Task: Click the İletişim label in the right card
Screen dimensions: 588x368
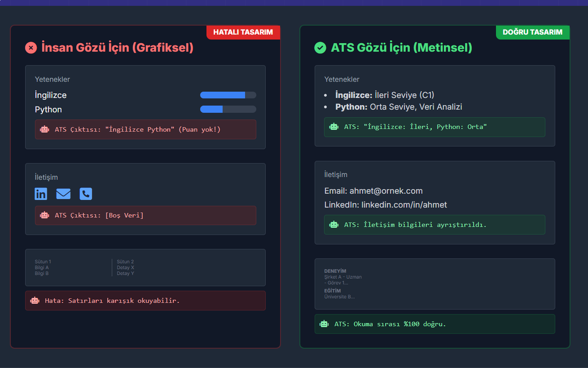Action: [x=336, y=175]
